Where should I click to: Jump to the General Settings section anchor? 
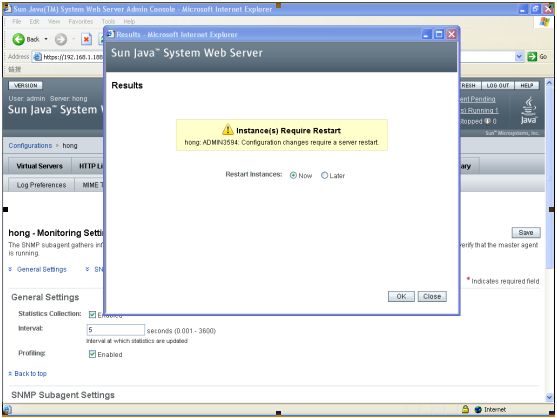pyautogui.click(x=42, y=270)
